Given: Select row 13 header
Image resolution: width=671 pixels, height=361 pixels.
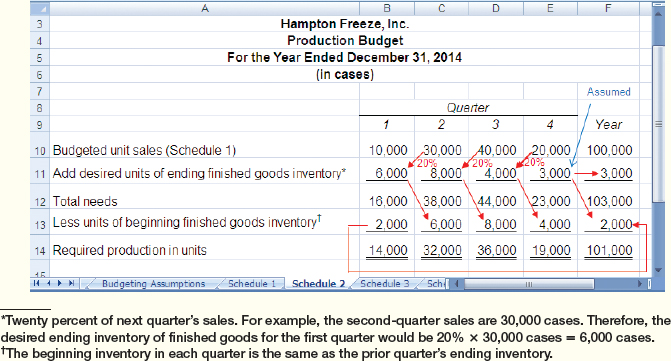Looking at the screenshot, I should (x=40, y=222).
